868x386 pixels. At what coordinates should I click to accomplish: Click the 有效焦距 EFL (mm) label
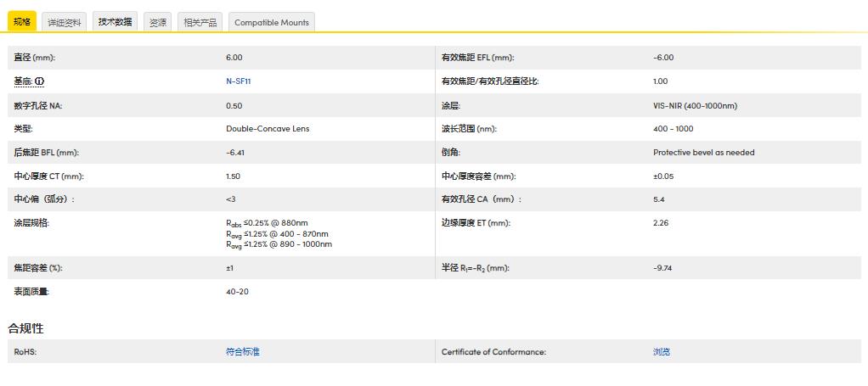click(x=477, y=58)
